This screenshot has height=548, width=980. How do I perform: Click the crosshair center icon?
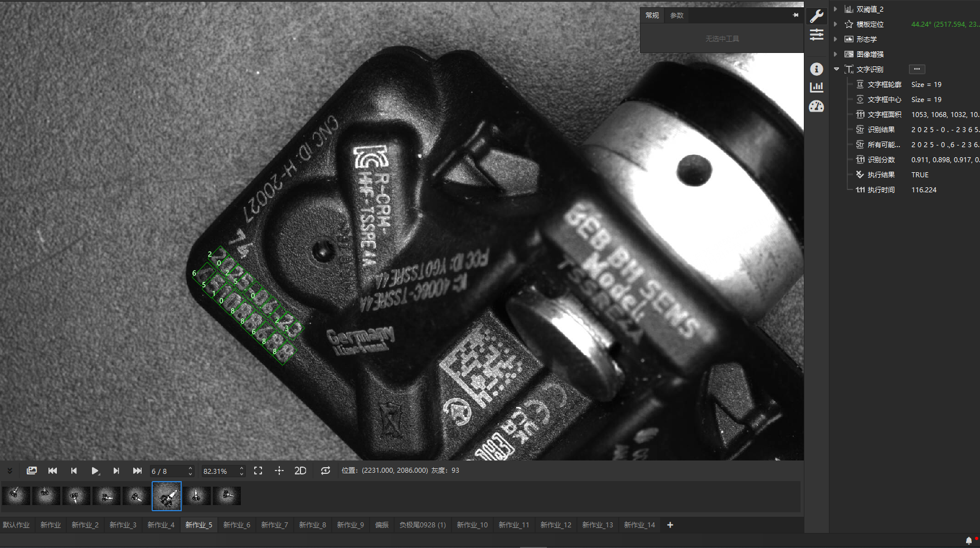click(x=279, y=471)
